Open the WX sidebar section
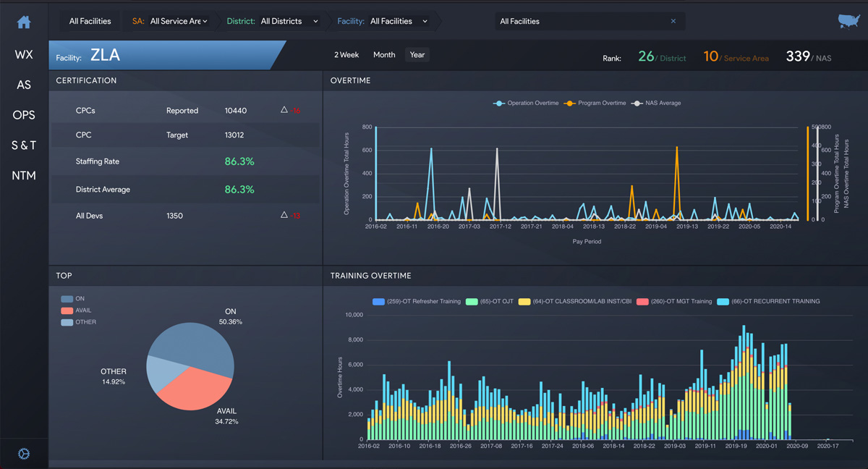The height and width of the screenshot is (469, 868). [x=24, y=55]
